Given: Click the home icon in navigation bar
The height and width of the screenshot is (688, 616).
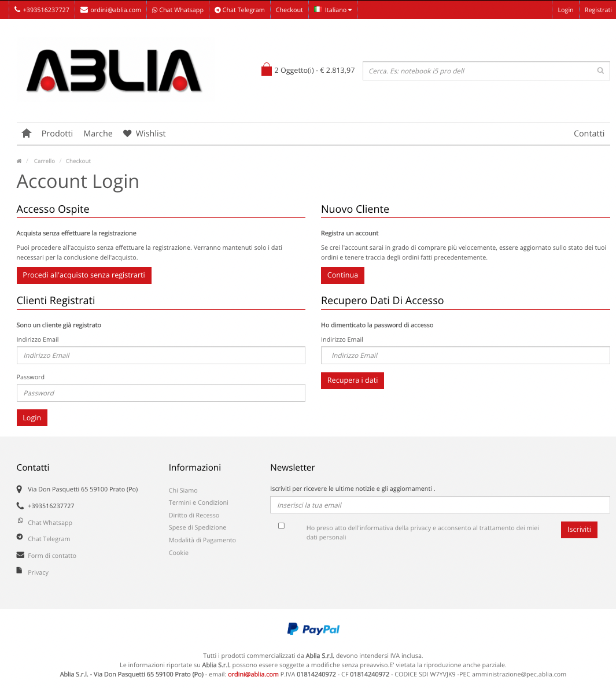Looking at the screenshot, I should point(26,134).
